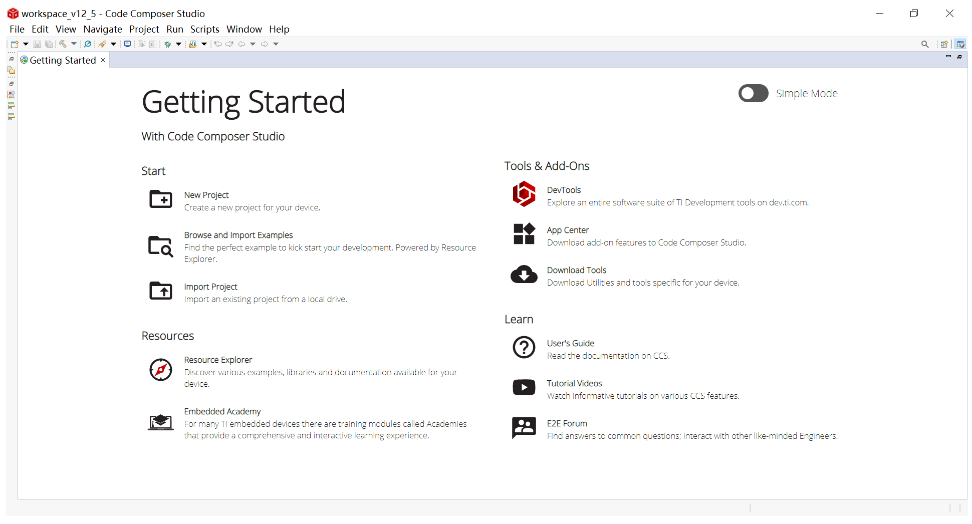Minimize the Getting Started editor area
972x524 pixels.
point(948,56)
